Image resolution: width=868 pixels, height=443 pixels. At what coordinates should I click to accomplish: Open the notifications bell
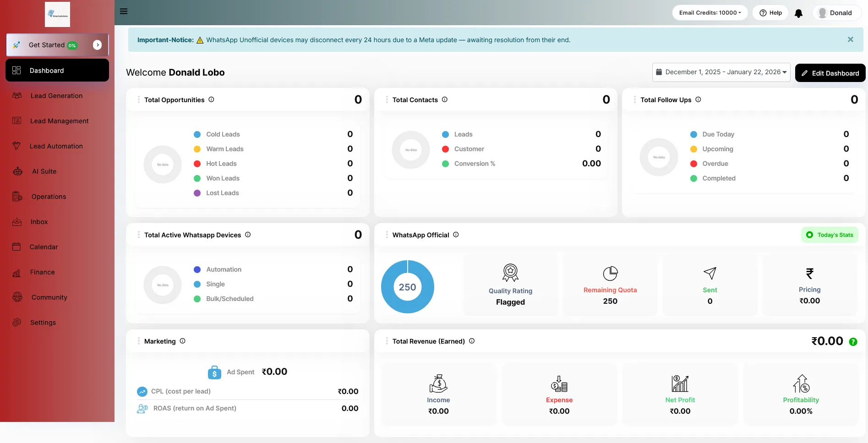click(798, 13)
